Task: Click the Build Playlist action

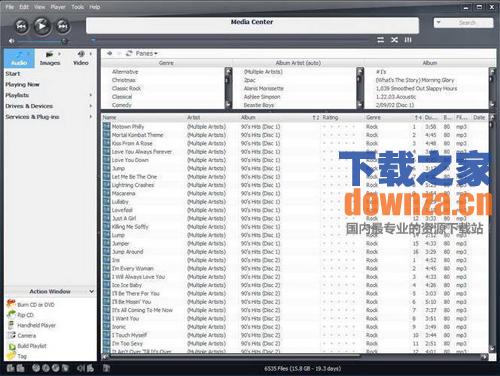Action: pos(27,346)
